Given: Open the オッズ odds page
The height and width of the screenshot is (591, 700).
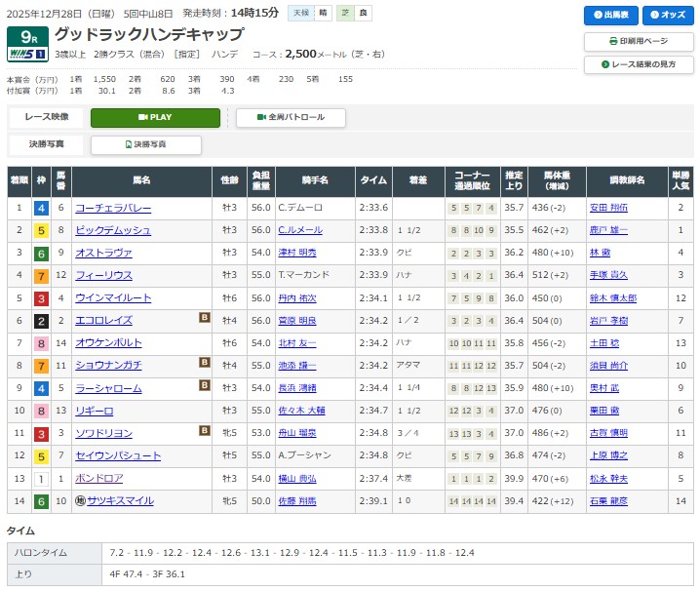Looking at the screenshot, I should (x=667, y=16).
